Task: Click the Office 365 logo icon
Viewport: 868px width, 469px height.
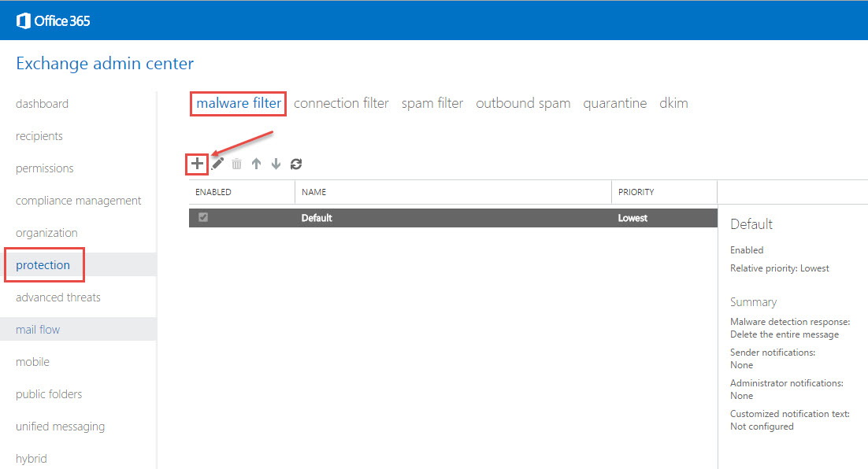Action: (x=24, y=20)
